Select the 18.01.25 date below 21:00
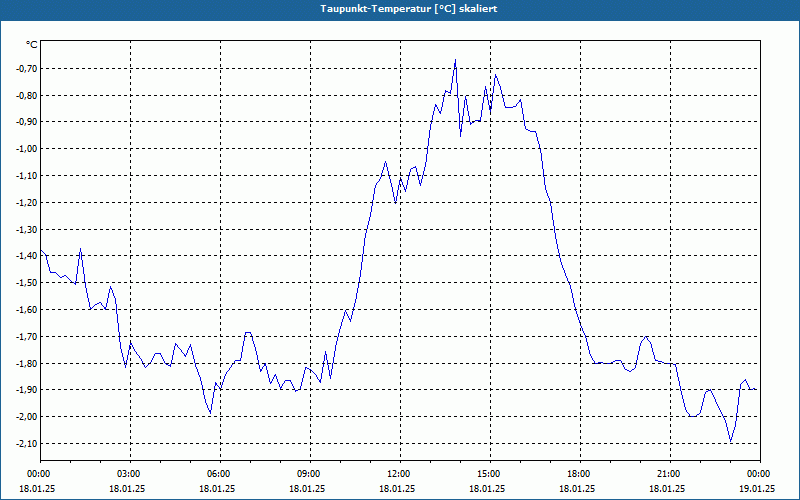This screenshot has height=500, width=800. point(667,488)
